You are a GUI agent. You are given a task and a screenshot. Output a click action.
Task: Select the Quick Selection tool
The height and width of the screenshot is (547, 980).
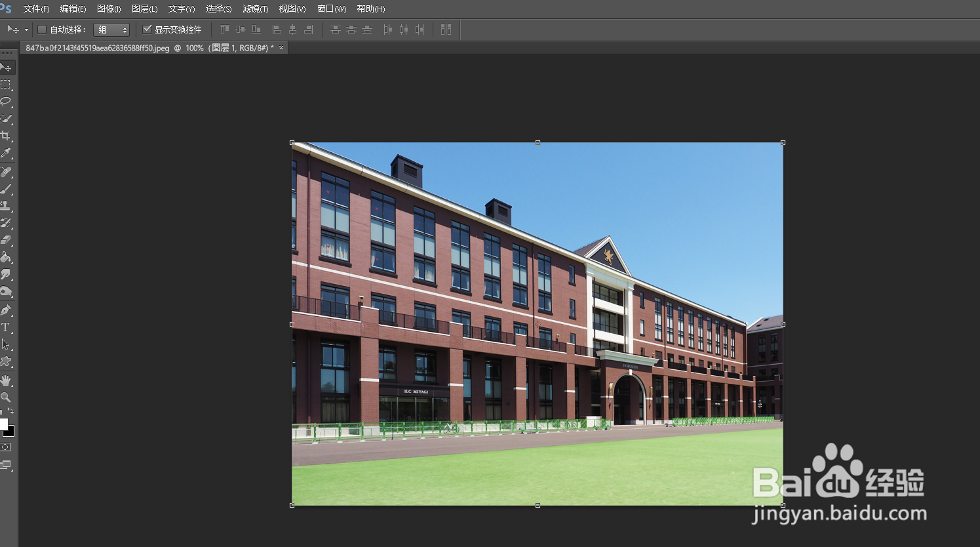6,119
